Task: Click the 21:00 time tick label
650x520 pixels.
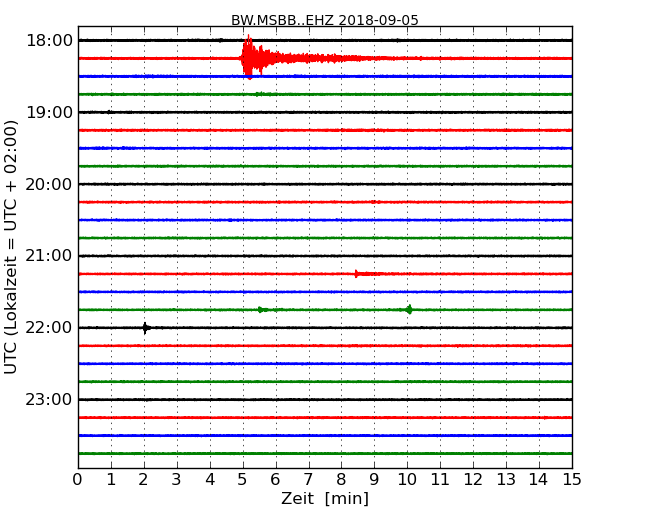Action: click(48, 256)
